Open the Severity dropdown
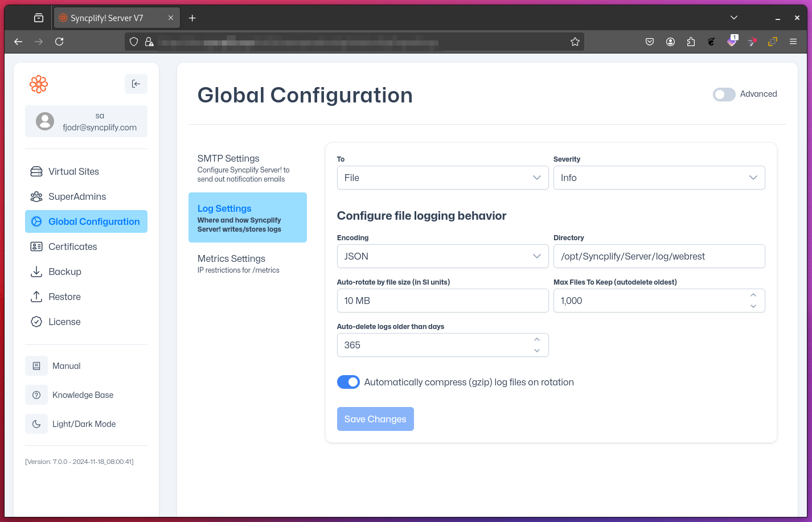The width and height of the screenshot is (812, 522). tap(659, 178)
